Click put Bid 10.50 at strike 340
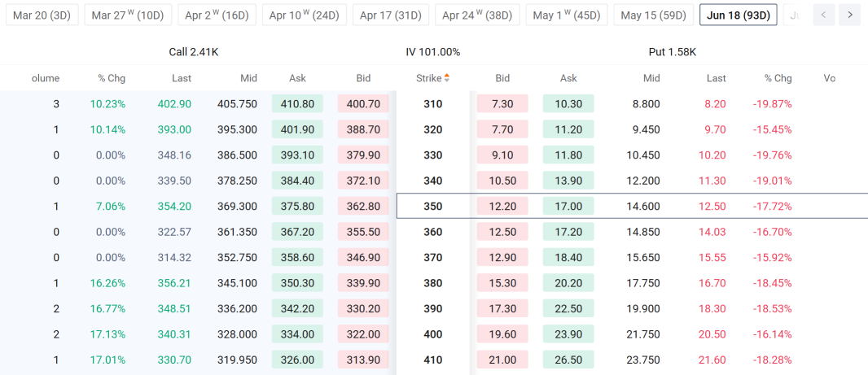 click(x=502, y=181)
